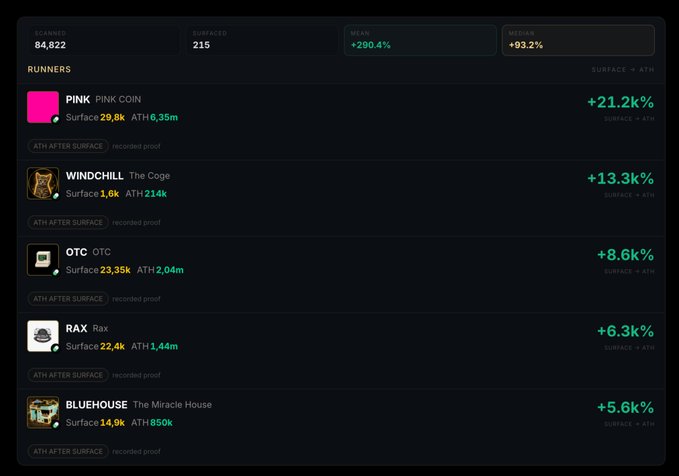Select the Median +93.2% stat card
The width and height of the screenshot is (679, 476).
tap(578, 40)
